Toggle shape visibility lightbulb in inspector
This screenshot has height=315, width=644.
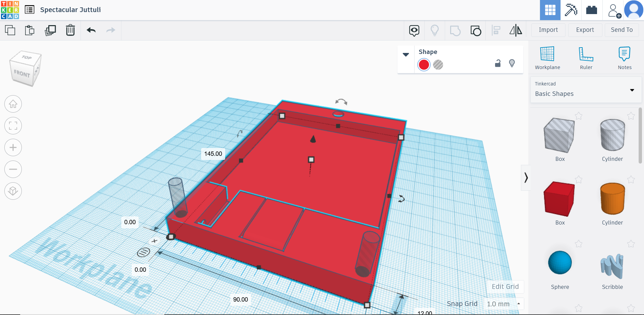coord(512,63)
